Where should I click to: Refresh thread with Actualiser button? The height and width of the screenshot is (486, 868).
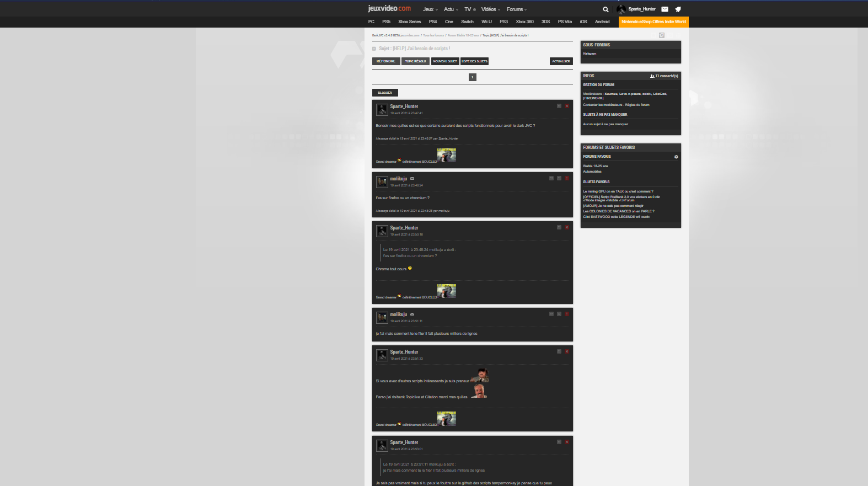tap(561, 61)
